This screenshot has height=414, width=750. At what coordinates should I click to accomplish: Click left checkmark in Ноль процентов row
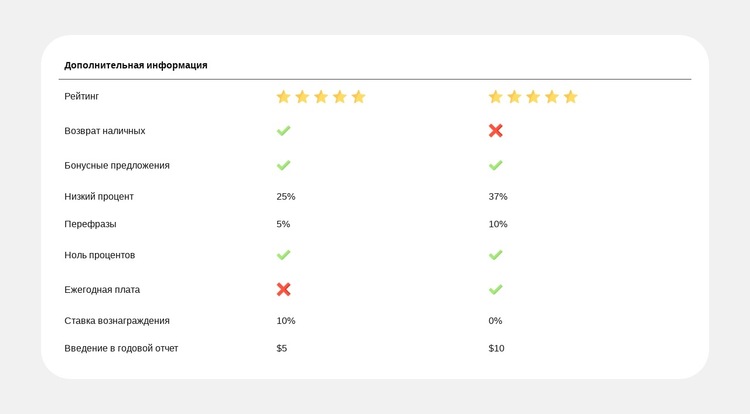[283, 255]
